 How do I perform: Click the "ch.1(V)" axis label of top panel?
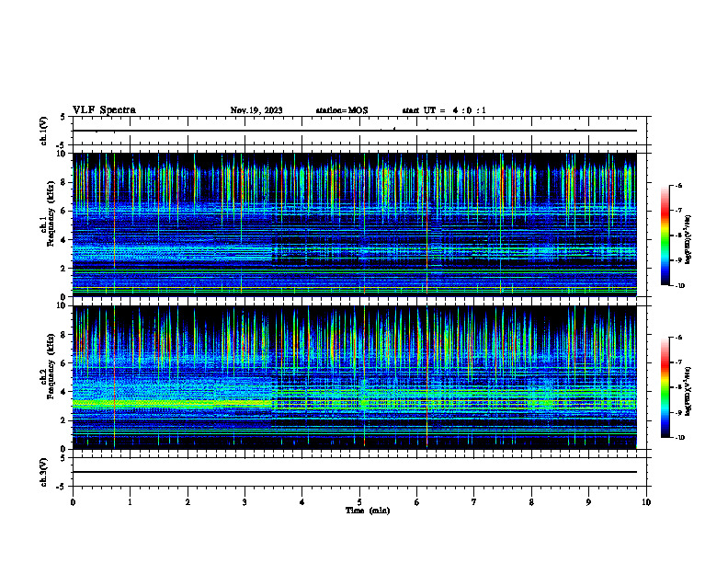(x=43, y=131)
